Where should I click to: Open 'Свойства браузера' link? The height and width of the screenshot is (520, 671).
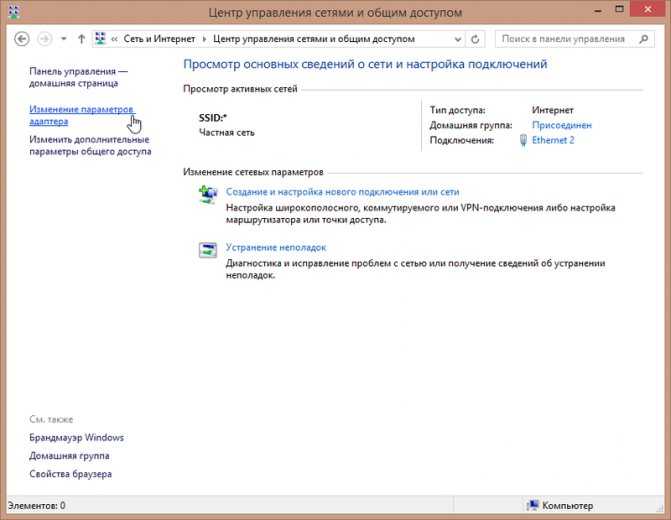coord(71,474)
